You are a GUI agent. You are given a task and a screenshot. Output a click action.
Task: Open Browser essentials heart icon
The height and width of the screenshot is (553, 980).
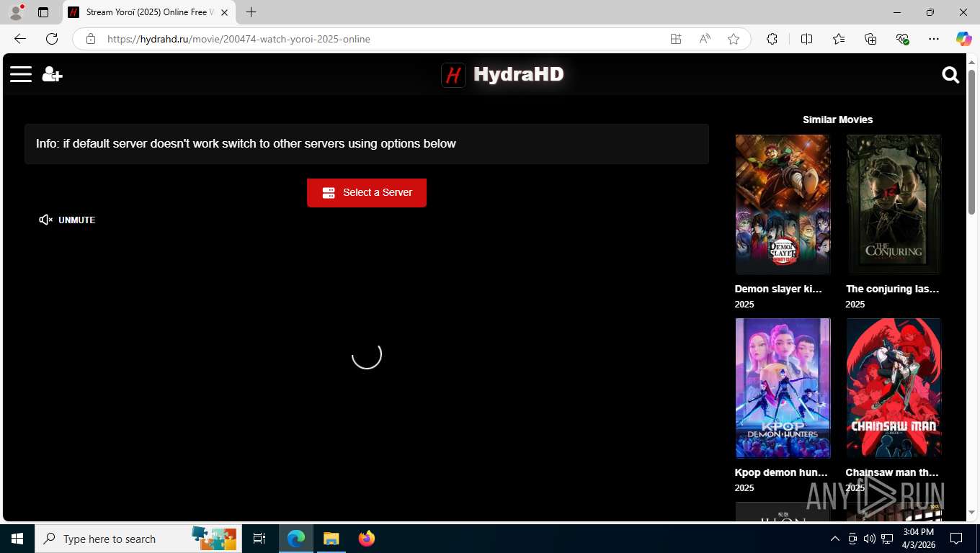point(902,39)
